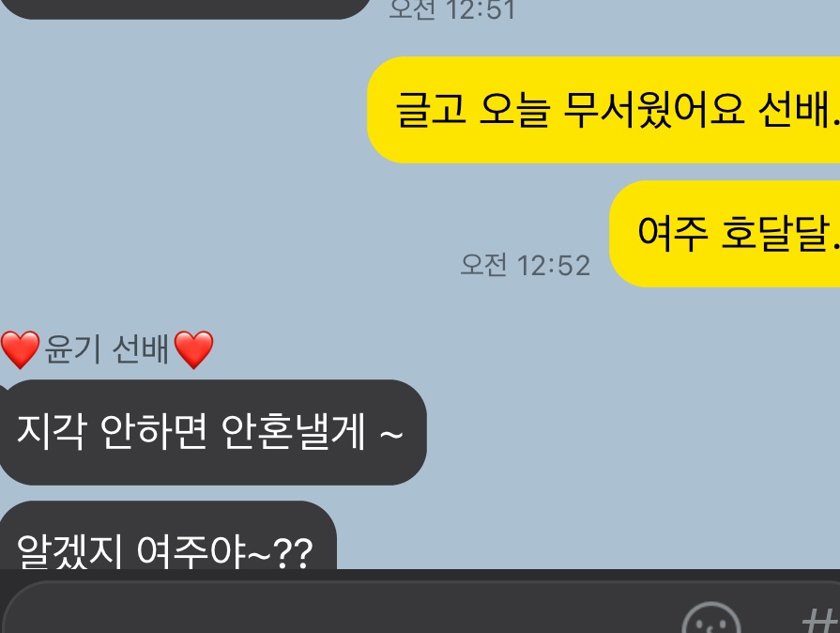
Task: Open the 윤기 선배 sender name
Action: pos(107,349)
